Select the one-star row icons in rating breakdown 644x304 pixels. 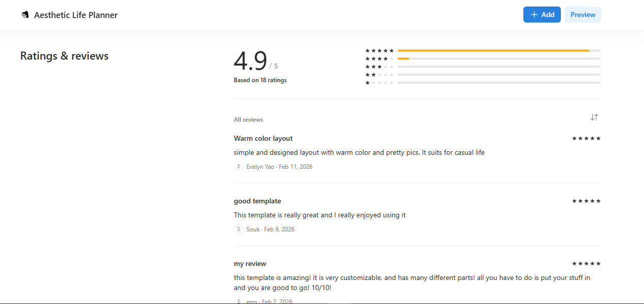(x=380, y=83)
